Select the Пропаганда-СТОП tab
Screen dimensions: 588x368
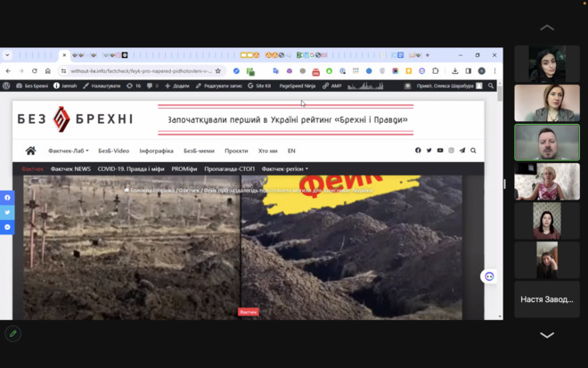[x=229, y=168]
